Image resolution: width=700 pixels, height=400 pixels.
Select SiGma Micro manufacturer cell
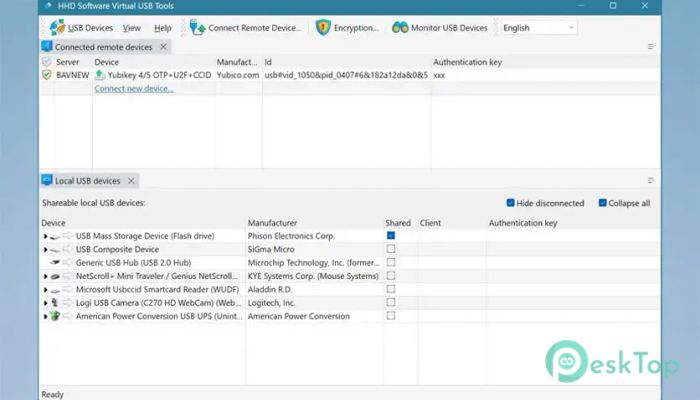click(271, 249)
